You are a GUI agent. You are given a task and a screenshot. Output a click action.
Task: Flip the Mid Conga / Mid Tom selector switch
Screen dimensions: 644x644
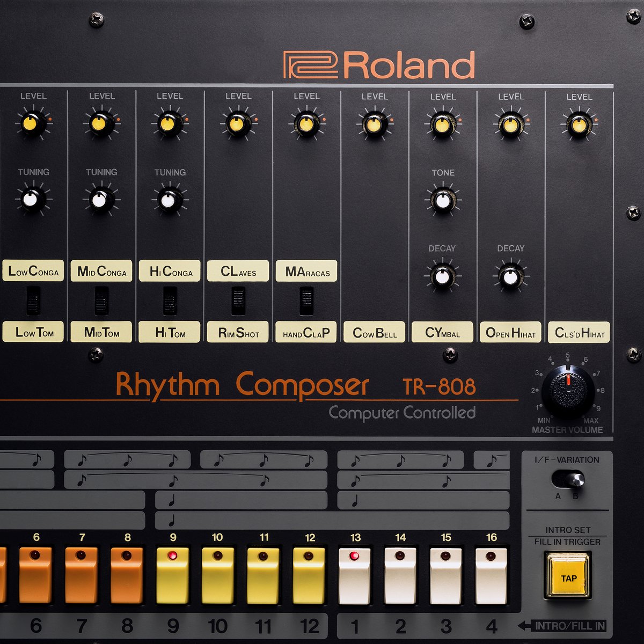point(101,301)
